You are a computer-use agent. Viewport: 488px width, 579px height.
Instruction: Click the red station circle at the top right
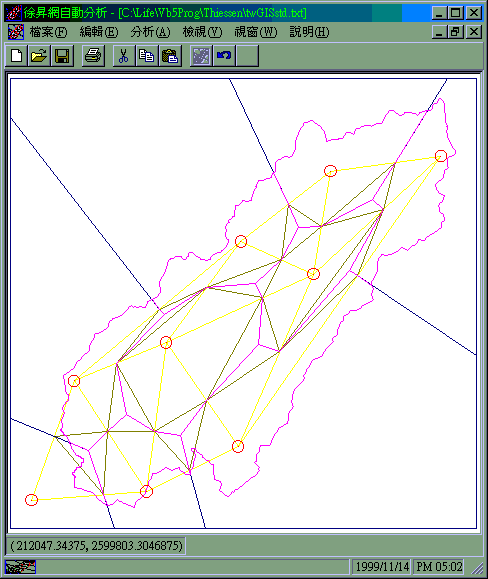tap(441, 156)
